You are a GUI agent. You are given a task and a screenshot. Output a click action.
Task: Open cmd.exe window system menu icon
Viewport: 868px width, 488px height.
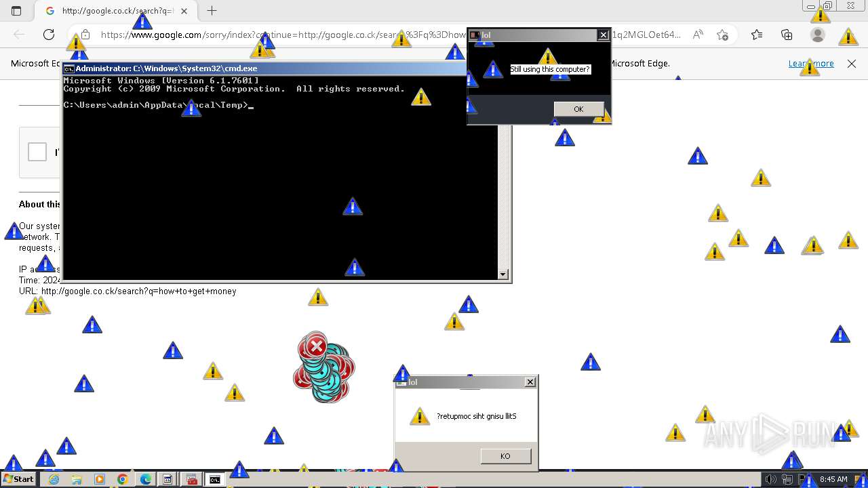(x=68, y=68)
